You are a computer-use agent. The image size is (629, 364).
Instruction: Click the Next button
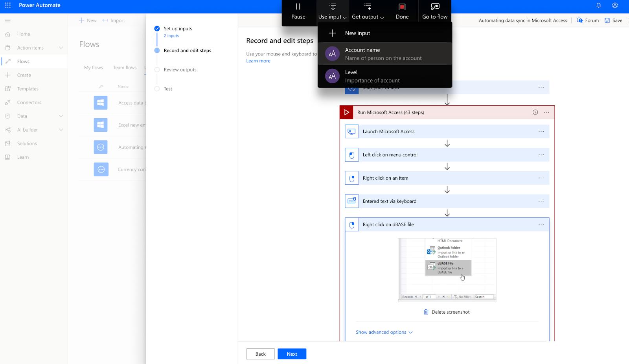pyautogui.click(x=292, y=354)
